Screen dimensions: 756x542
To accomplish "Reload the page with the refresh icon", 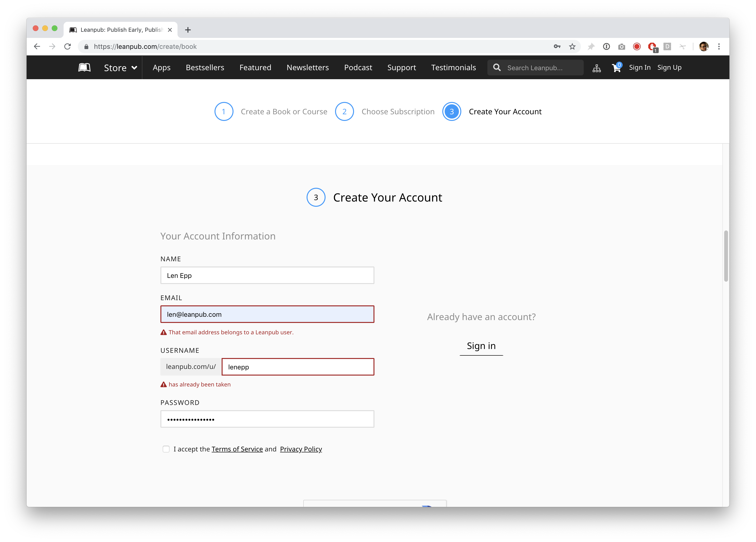I will point(67,46).
